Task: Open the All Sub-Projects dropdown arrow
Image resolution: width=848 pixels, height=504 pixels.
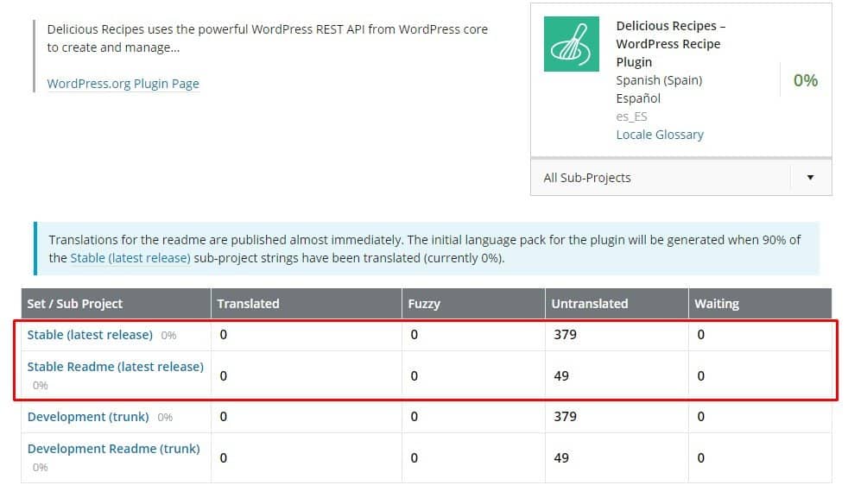Action: coord(810,178)
